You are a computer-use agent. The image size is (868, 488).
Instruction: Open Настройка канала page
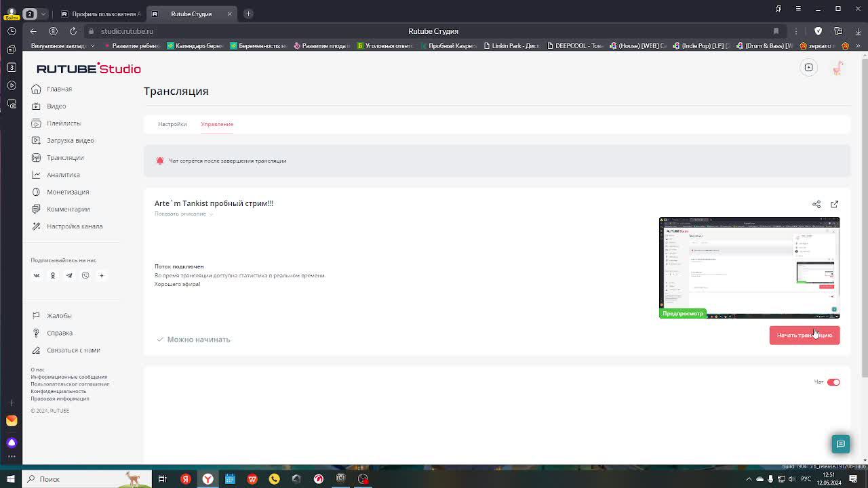67,226
